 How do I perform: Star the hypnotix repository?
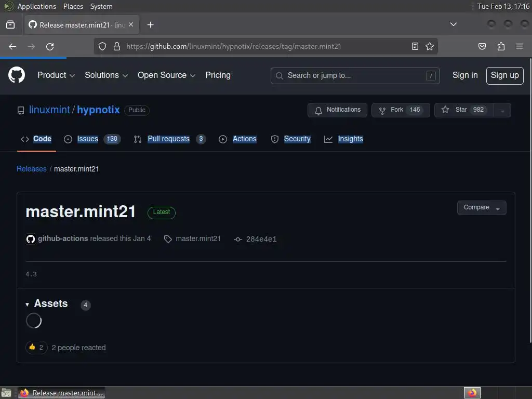(x=463, y=110)
